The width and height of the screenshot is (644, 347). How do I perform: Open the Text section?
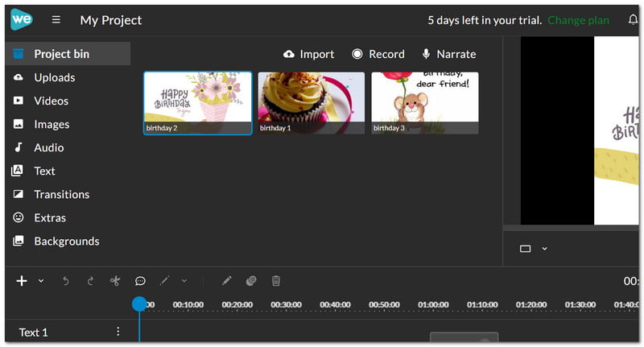44,171
